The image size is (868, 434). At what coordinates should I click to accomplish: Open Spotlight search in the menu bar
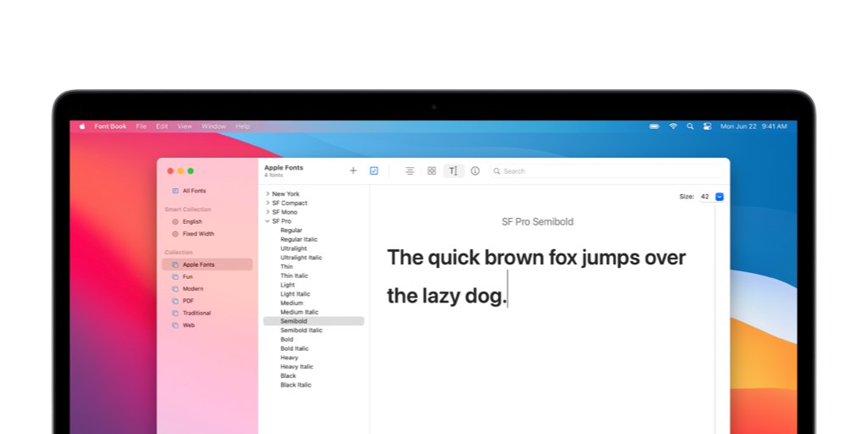tap(690, 126)
